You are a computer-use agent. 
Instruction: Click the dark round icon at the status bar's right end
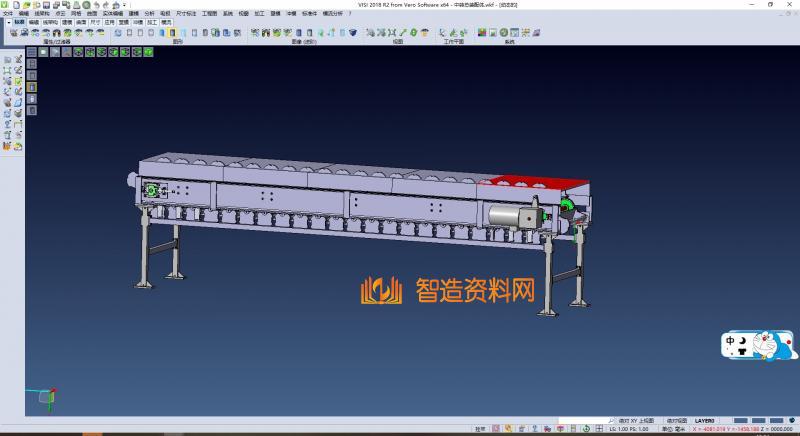tap(792, 420)
